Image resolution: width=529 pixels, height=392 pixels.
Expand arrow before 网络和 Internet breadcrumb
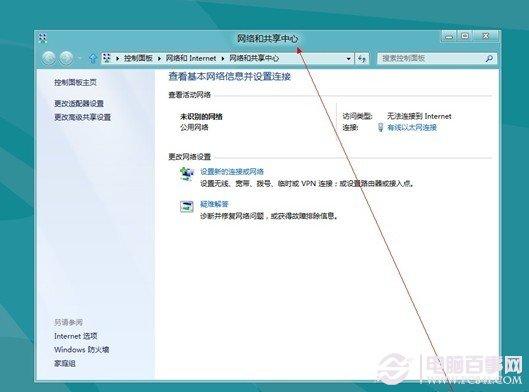(x=159, y=59)
